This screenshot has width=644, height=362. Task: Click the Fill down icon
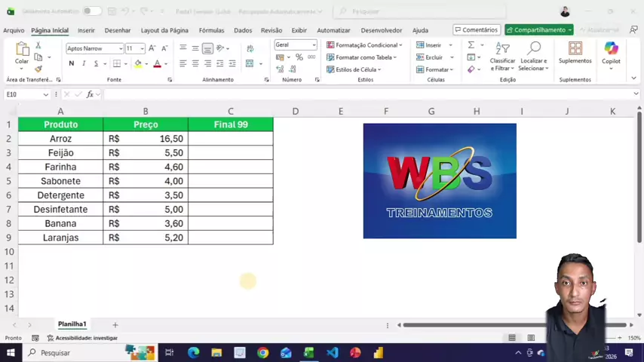point(471,57)
